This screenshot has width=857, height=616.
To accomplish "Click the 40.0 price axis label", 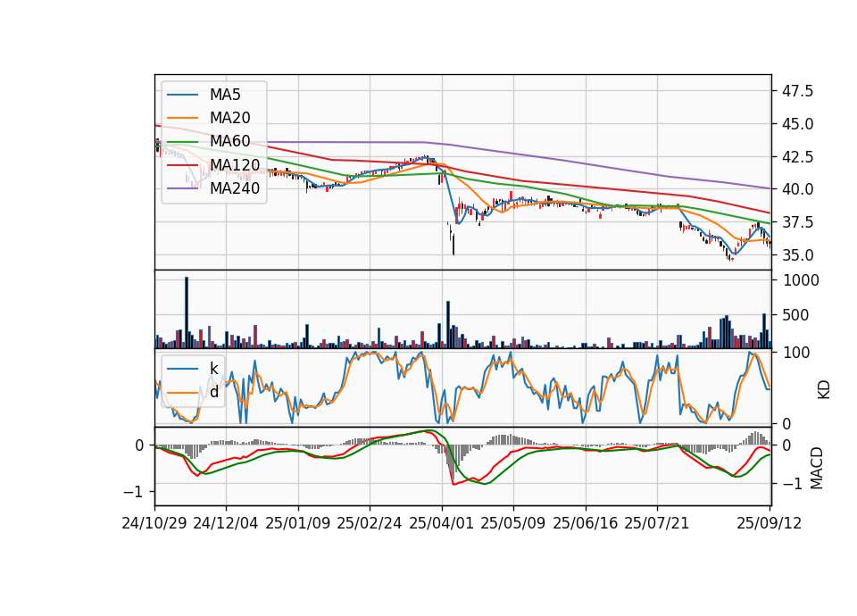I will click(797, 189).
